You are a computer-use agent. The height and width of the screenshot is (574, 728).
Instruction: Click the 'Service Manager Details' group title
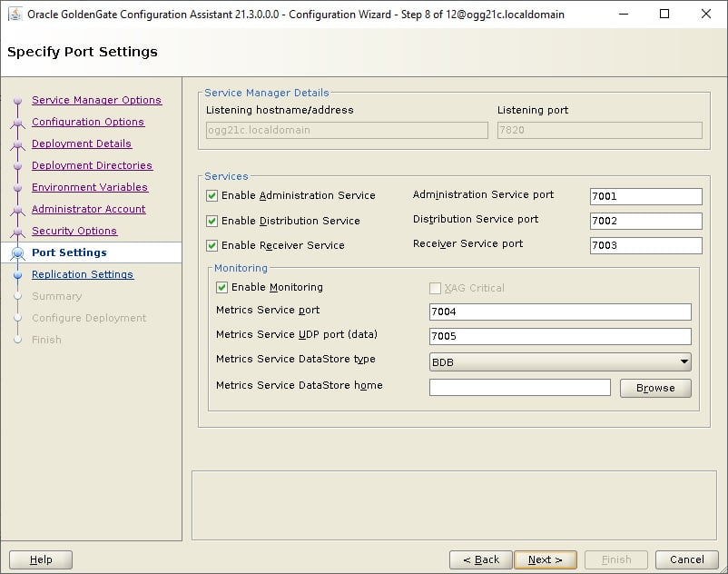267,93
